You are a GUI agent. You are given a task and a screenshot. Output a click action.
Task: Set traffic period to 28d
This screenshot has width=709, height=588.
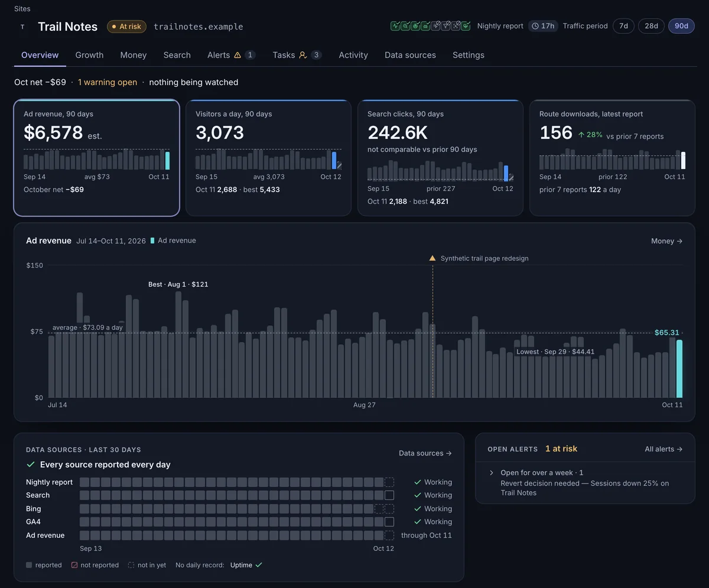(651, 26)
